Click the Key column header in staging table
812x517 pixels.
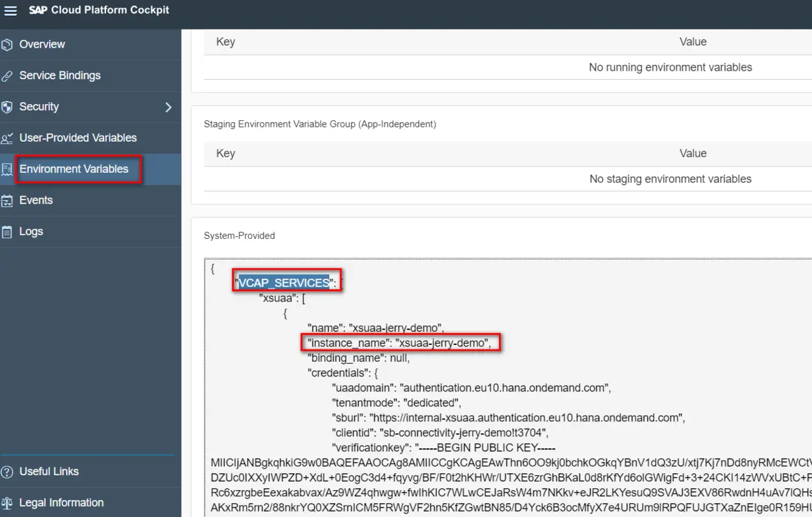[225, 154]
